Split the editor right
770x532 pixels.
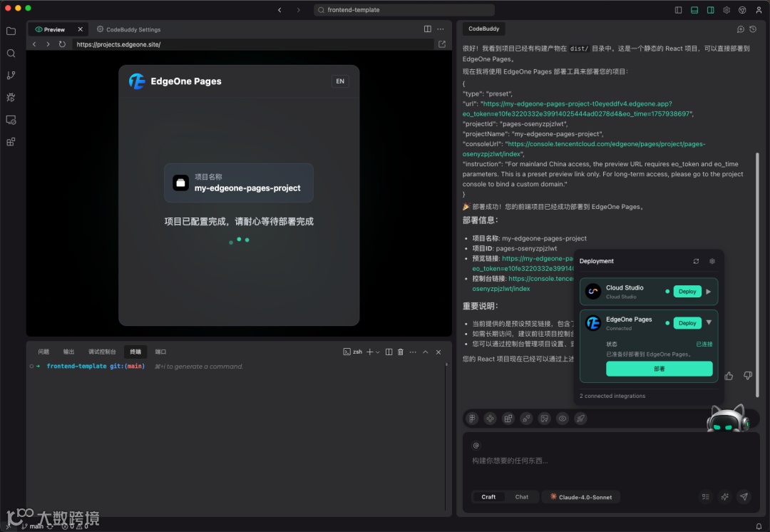tap(428, 29)
